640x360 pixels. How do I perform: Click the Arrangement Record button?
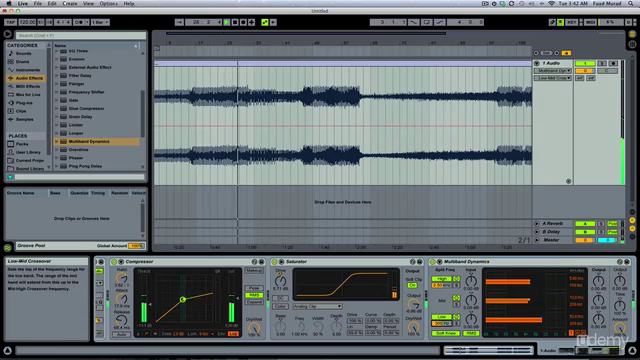(x=243, y=22)
